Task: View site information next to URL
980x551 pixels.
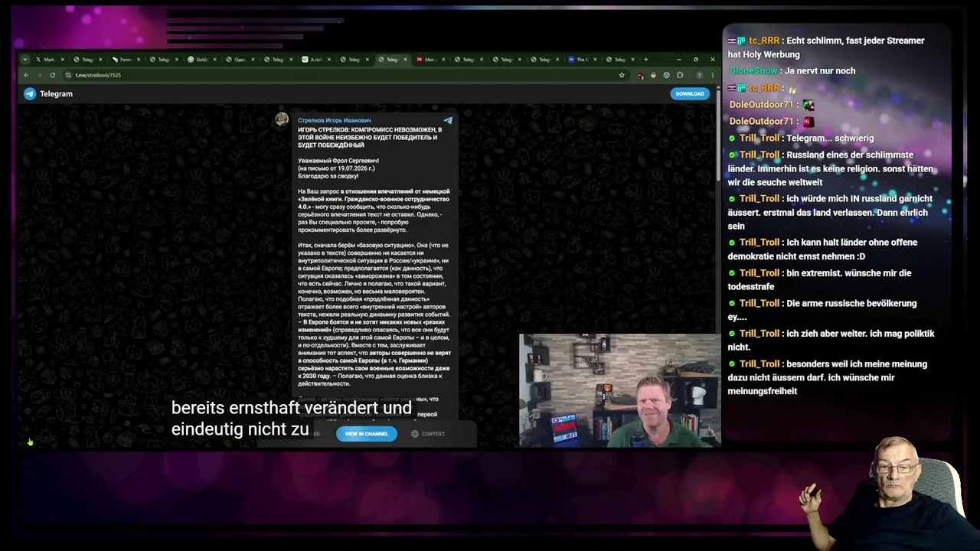Action: [69, 75]
